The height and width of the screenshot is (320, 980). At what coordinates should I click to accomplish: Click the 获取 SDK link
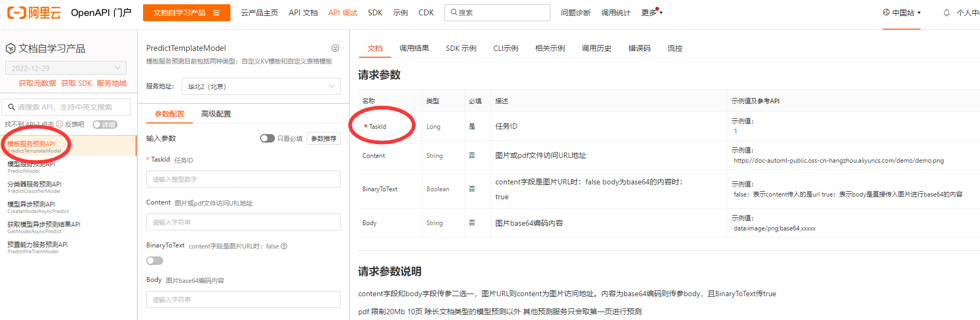[76, 83]
